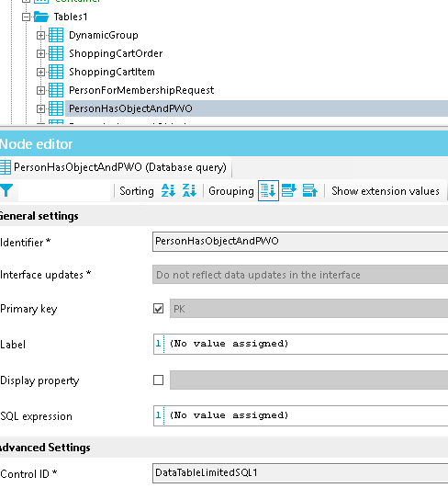448x488 pixels.
Task: Expand the ShoppingCartOrder table node
Action: [40, 53]
